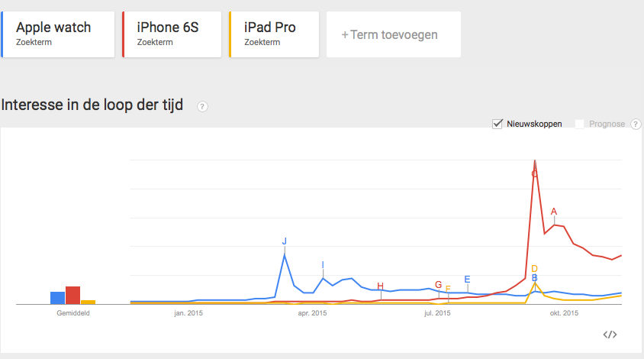Viewport: 644px width, 359px height.
Task: Click help icon next to Prognose
Action: tap(635, 124)
